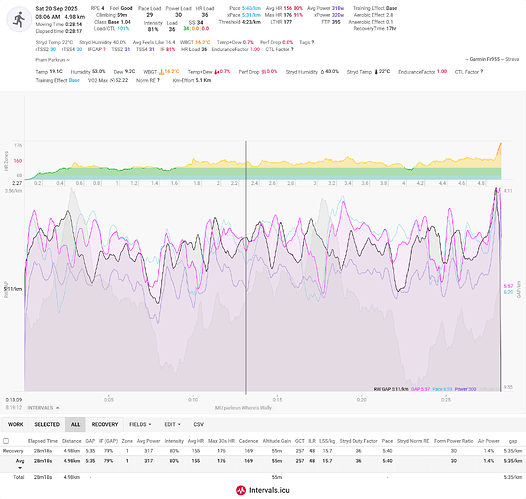Click the Feel Good field
Screen dimensions: 526x499
[x=121, y=8]
